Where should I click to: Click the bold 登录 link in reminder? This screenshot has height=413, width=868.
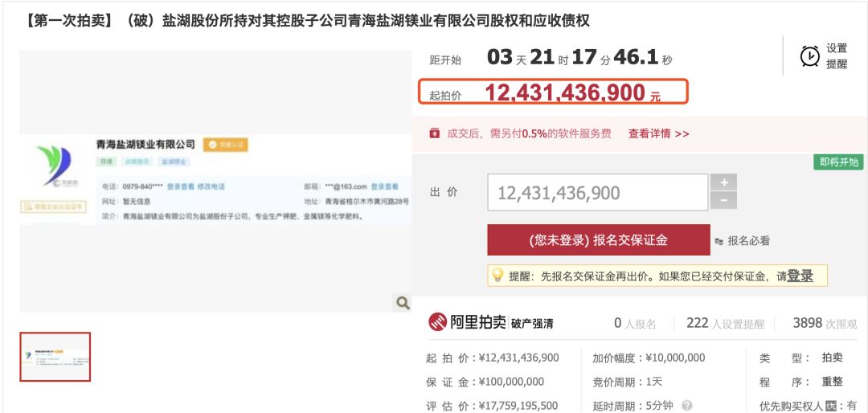(x=800, y=275)
